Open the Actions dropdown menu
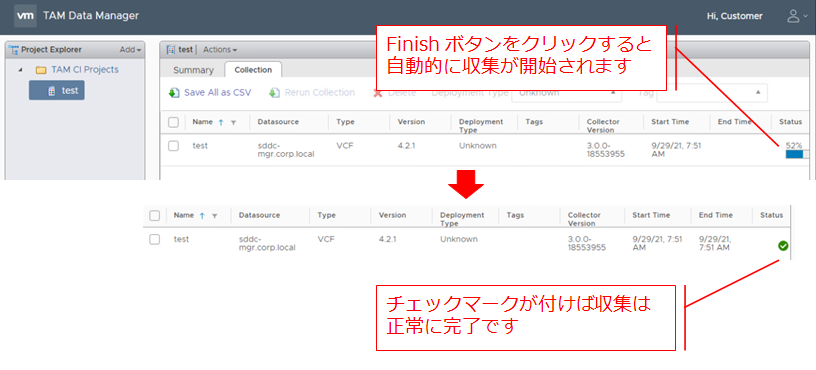816x370 pixels. coord(220,50)
